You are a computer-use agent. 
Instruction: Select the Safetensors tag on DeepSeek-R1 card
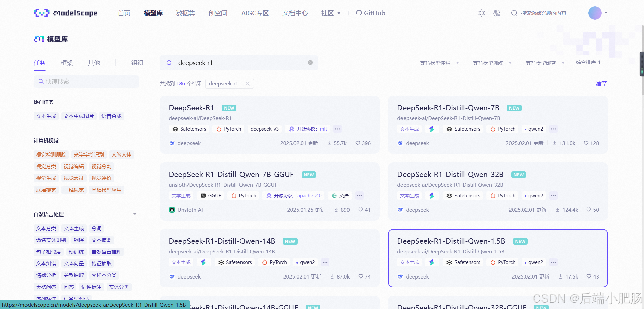click(189, 129)
